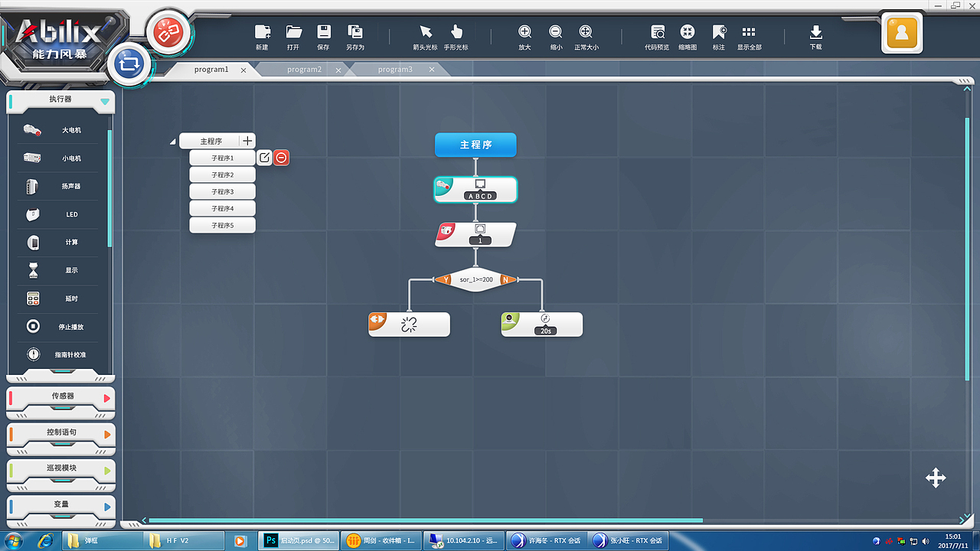This screenshot has width=980, height=551.
Task: Click the red link connection round button
Action: [x=167, y=33]
